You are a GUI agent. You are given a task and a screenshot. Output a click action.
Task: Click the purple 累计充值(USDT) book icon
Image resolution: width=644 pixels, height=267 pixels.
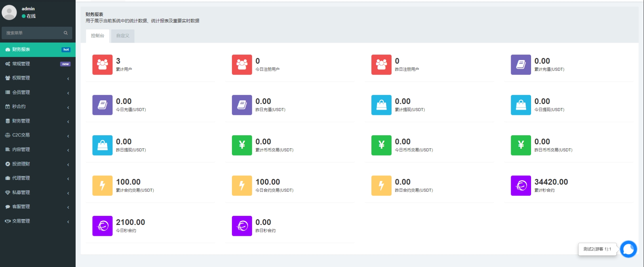[x=521, y=64]
